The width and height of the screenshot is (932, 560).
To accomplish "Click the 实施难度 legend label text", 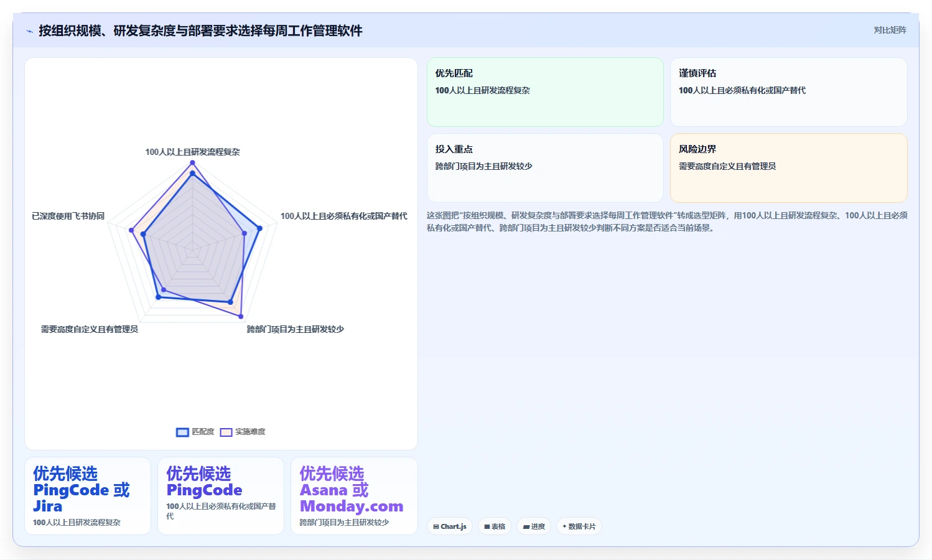I will tap(250, 432).
